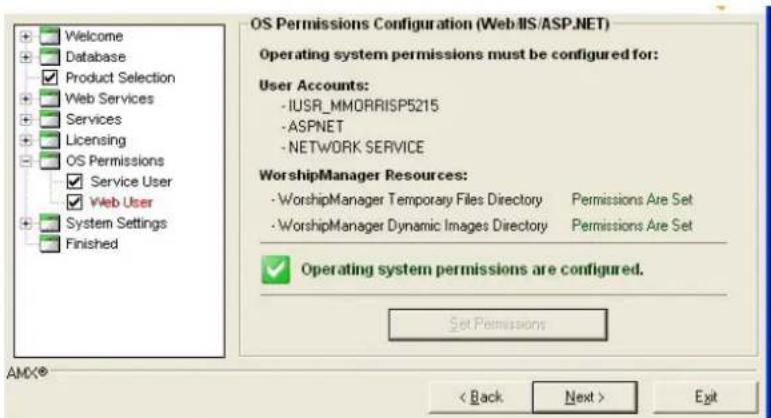Image resolution: width=771 pixels, height=418 pixels.
Task: Click the 'User Accounts:' heading
Action: (314, 85)
